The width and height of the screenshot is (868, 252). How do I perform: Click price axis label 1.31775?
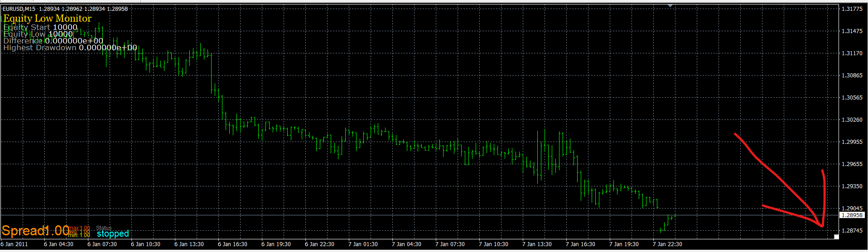tap(852, 9)
